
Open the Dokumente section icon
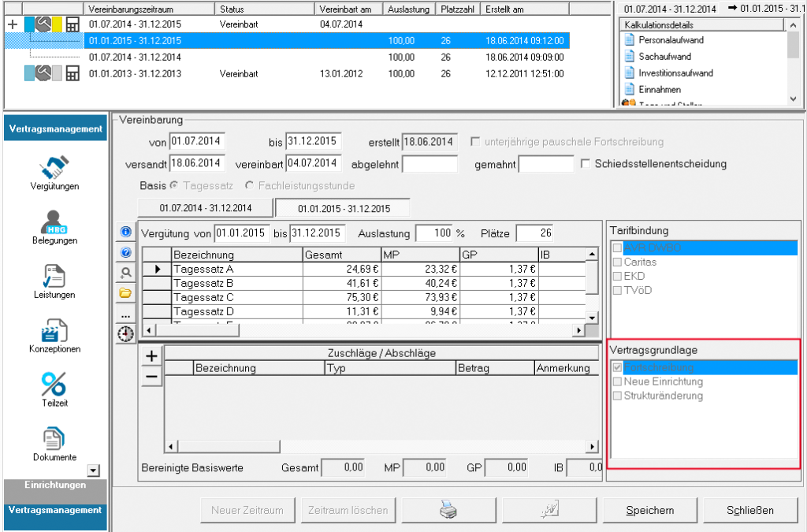54,440
